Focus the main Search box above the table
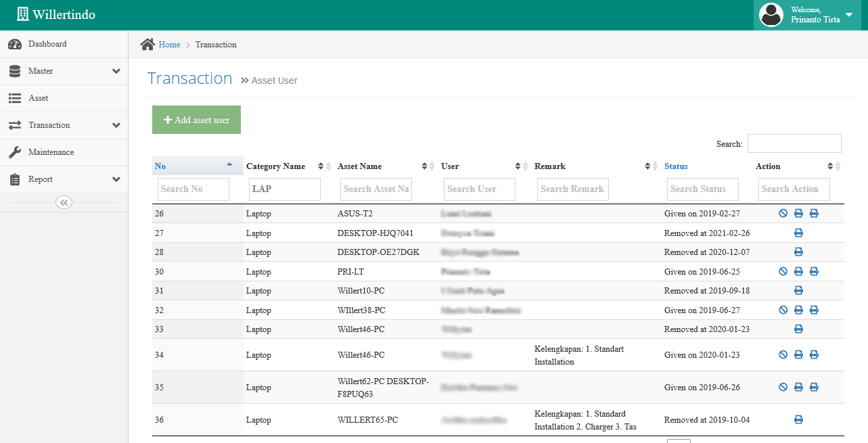Image resolution: width=868 pixels, height=443 pixels. click(x=794, y=143)
